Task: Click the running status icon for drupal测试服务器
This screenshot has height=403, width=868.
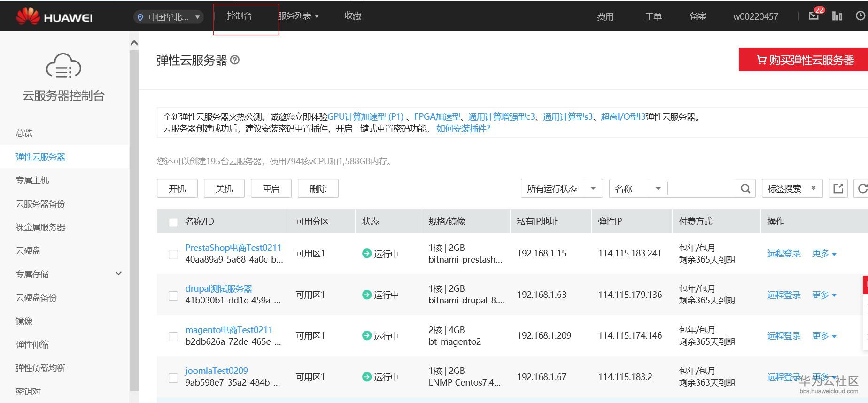Action: (x=367, y=294)
